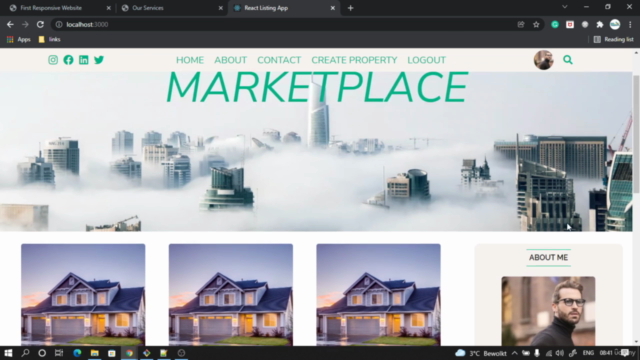640x360 pixels.
Task: Go to the HOME nav link
Action: (190, 60)
